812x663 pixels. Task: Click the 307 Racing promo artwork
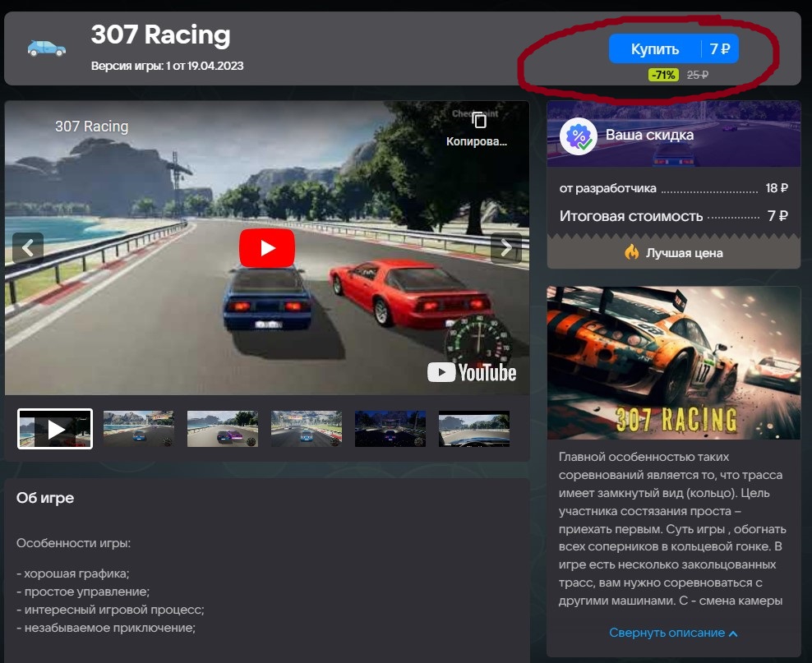click(x=674, y=363)
